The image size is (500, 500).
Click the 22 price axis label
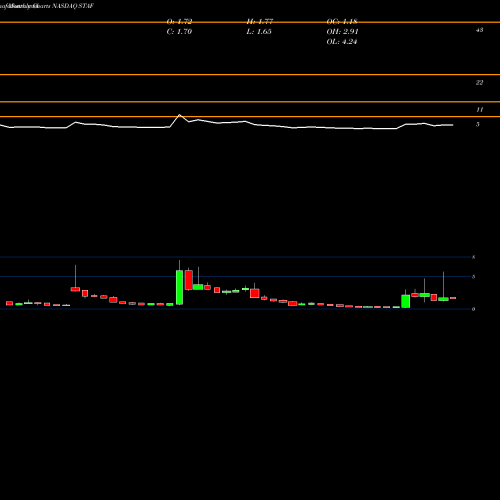coord(479,83)
